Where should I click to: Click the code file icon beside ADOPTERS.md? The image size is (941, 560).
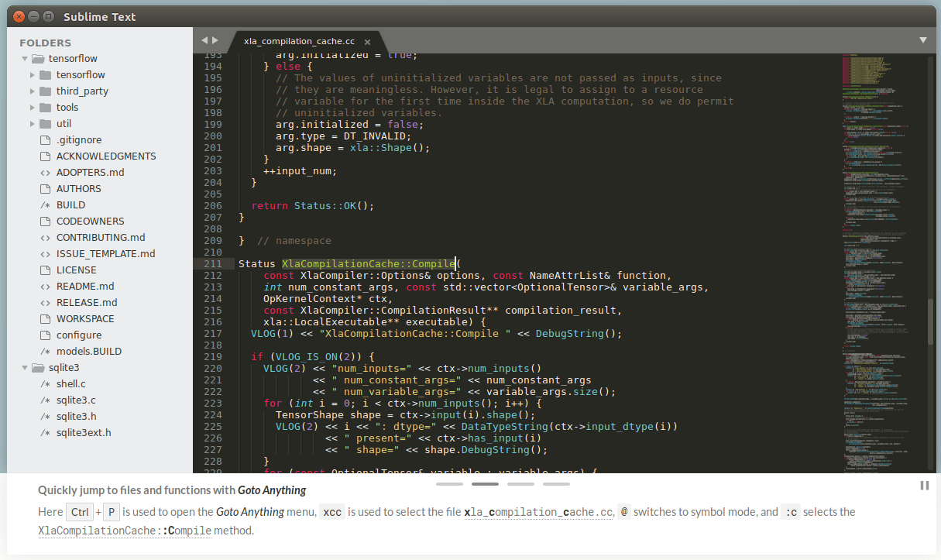(44, 172)
